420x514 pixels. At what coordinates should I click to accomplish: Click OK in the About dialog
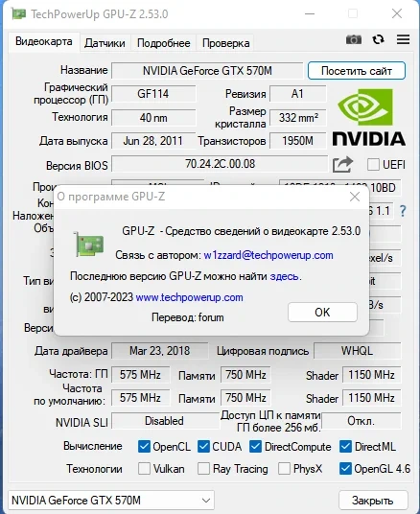(322, 312)
